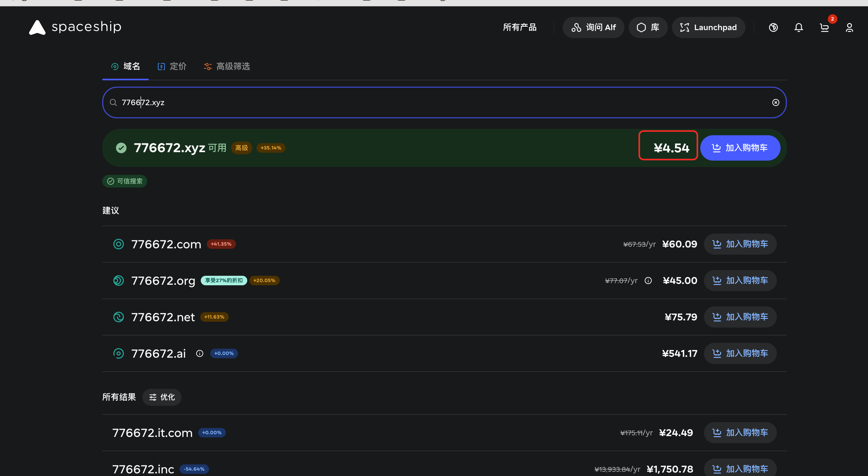This screenshot has width=868, height=476.
Task: Click the domain search input field
Action: click(x=444, y=102)
